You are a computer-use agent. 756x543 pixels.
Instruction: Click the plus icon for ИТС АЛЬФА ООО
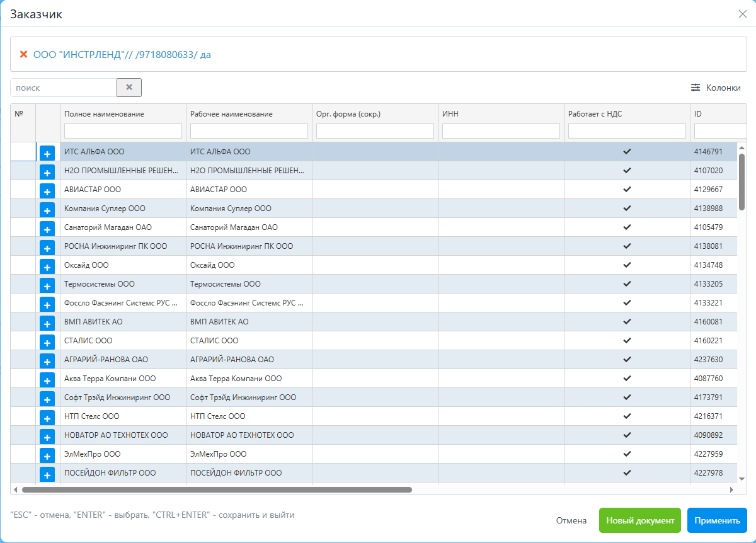click(x=47, y=153)
